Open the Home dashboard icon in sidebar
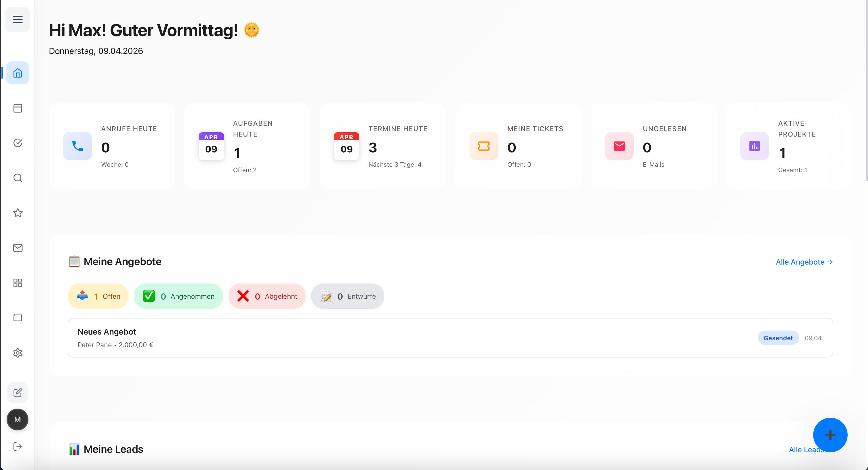 pos(18,73)
